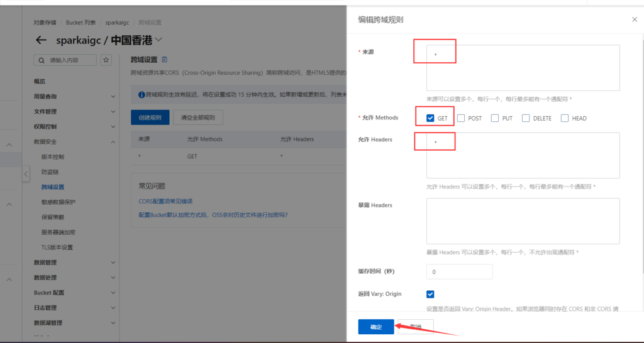Click the star favorites icon near search
644x343 pixels.
[106, 60]
